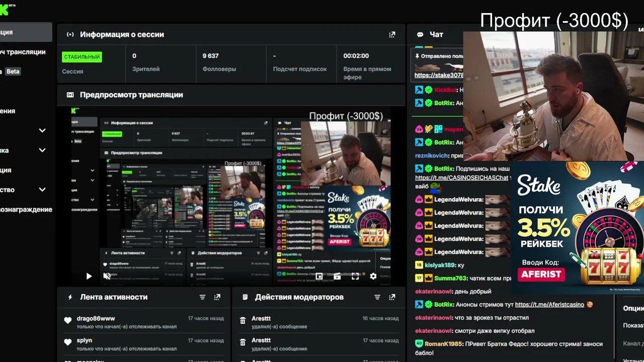Open the pinned stake3078 link in chat
Viewport: 644px width, 362px height.
pos(439,75)
